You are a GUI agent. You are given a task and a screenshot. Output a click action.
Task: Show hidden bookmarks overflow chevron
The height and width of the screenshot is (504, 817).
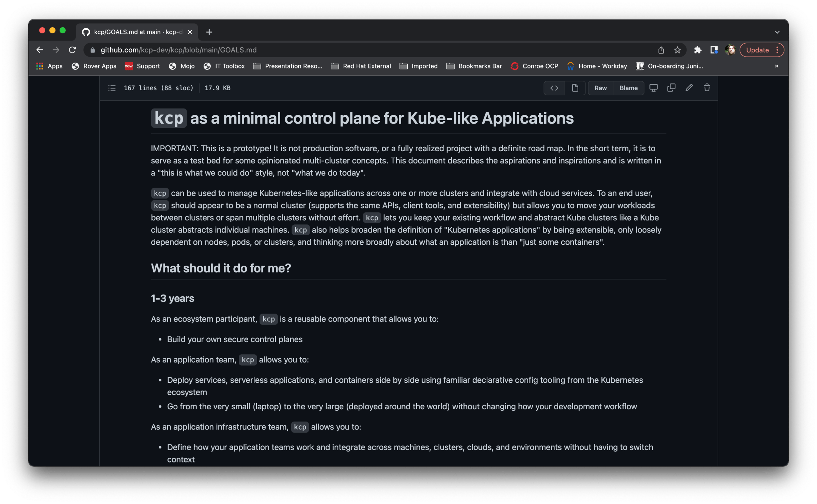(x=776, y=66)
